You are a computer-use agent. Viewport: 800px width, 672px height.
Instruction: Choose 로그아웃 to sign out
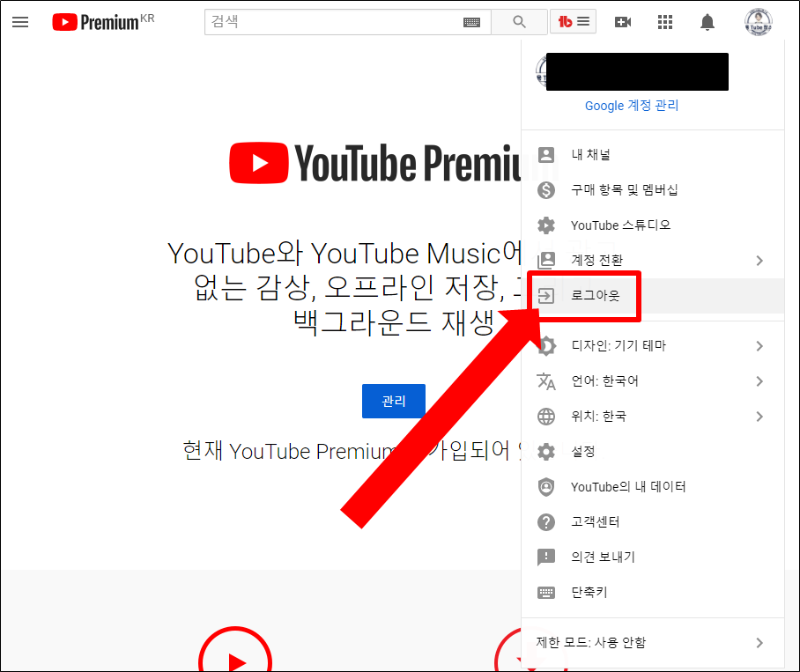(653, 295)
